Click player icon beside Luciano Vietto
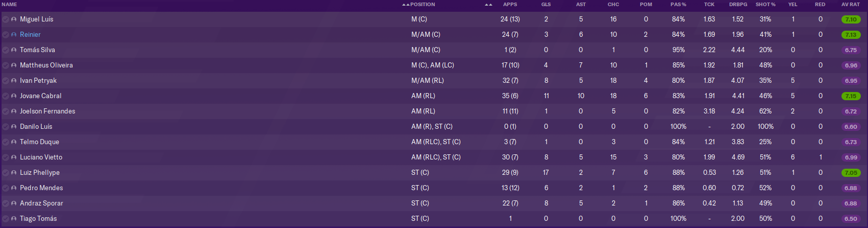The width and height of the screenshot is (868, 228). [x=14, y=157]
